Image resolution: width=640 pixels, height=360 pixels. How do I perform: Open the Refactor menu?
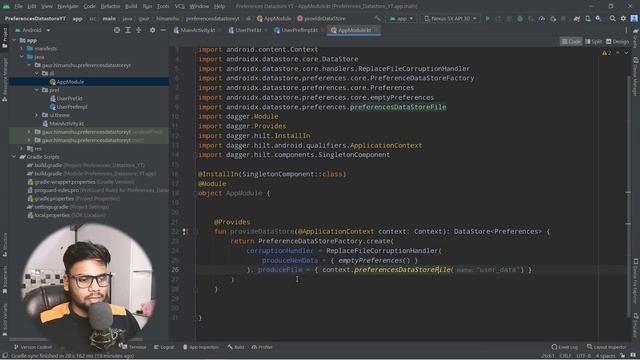[110, 6]
